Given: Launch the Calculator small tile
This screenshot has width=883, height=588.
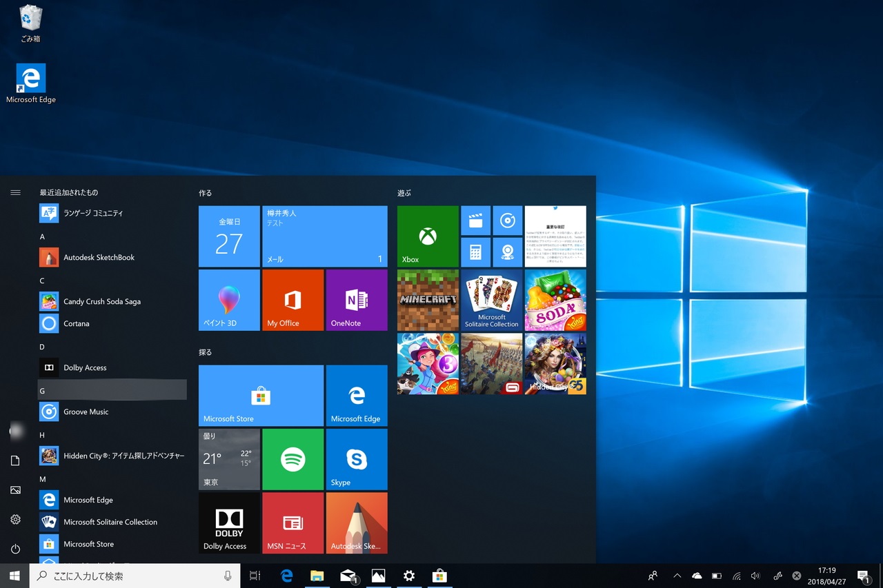Looking at the screenshot, I should [x=475, y=252].
